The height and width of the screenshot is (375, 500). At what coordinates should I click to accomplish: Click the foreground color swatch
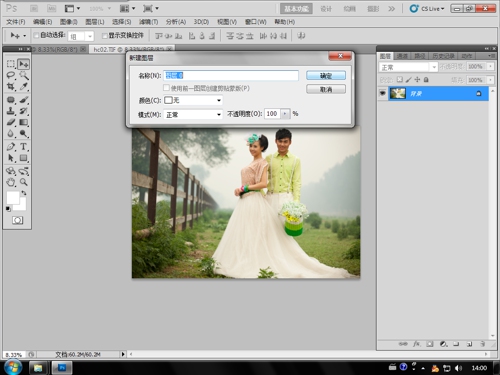(13, 198)
